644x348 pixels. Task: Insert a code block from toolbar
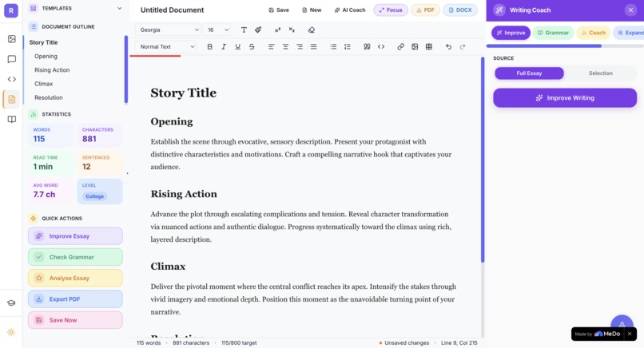(381, 47)
